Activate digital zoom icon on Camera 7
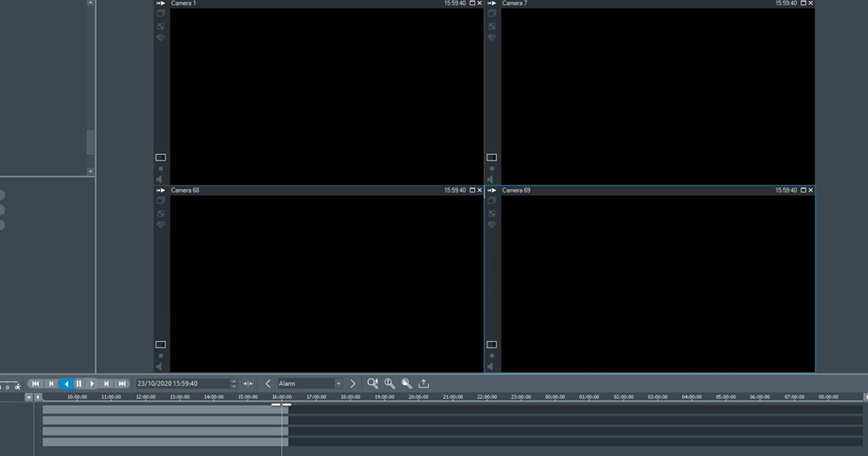This screenshot has width=868, height=456. click(491, 26)
